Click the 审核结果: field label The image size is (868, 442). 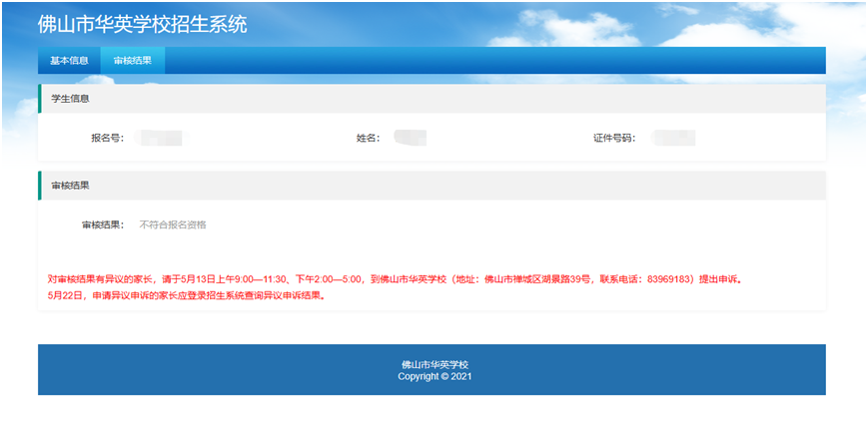click(x=104, y=225)
